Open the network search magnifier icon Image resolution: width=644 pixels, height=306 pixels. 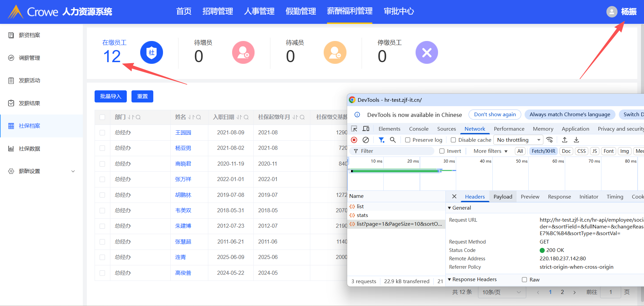393,140
